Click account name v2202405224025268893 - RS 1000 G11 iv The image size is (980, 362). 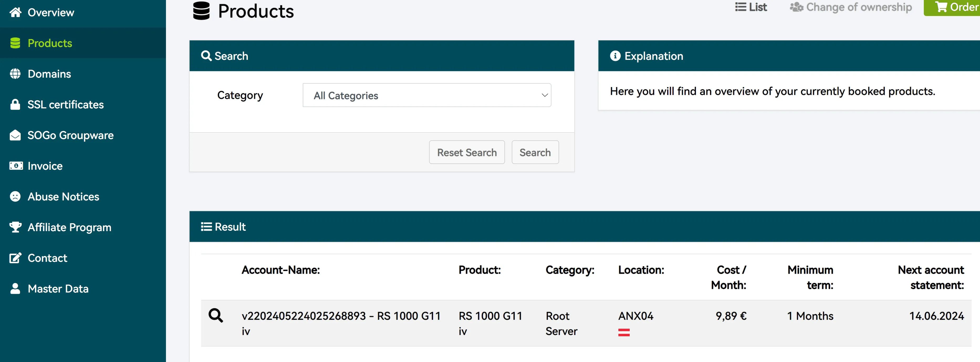pos(341,323)
